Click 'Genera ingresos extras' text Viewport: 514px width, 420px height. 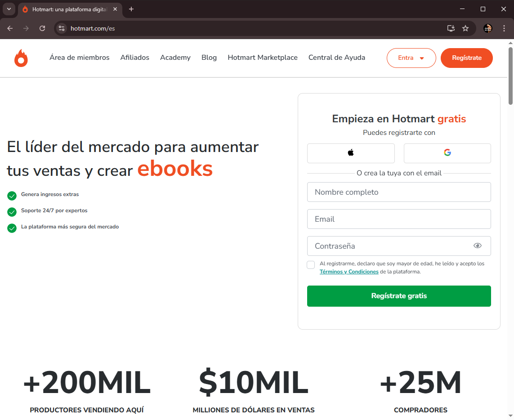click(50, 194)
